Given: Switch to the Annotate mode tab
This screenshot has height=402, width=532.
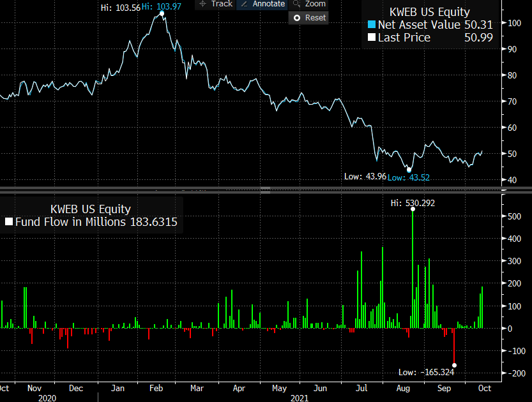Looking at the screenshot, I should 262,4.
